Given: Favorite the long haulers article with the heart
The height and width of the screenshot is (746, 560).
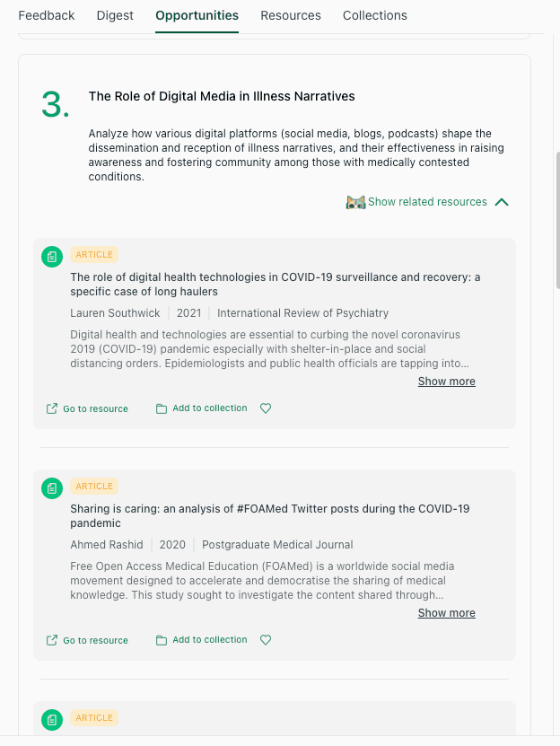Looking at the screenshot, I should click(266, 408).
